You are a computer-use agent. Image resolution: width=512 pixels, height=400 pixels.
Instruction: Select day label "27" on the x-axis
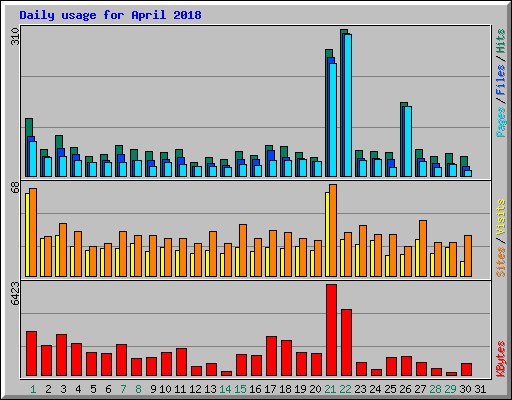[x=420, y=389]
